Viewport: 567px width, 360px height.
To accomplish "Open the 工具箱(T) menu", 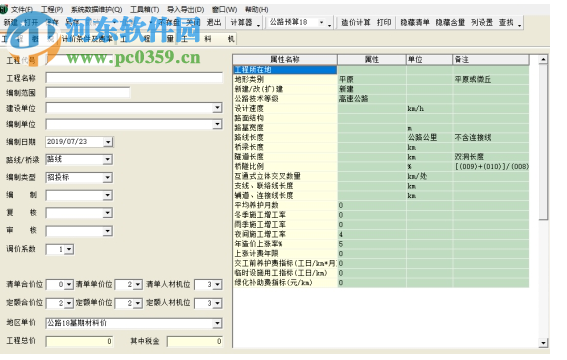I will pos(144,9).
